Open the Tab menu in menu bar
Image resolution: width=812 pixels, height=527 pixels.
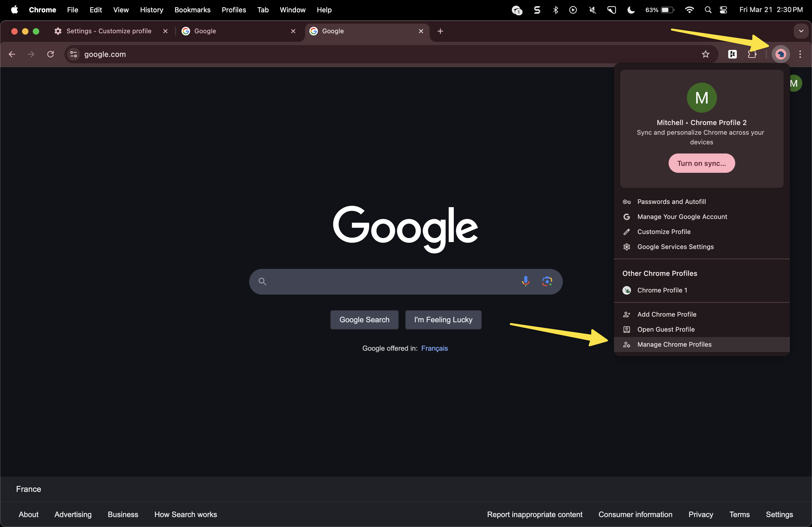click(x=263, y=10)
